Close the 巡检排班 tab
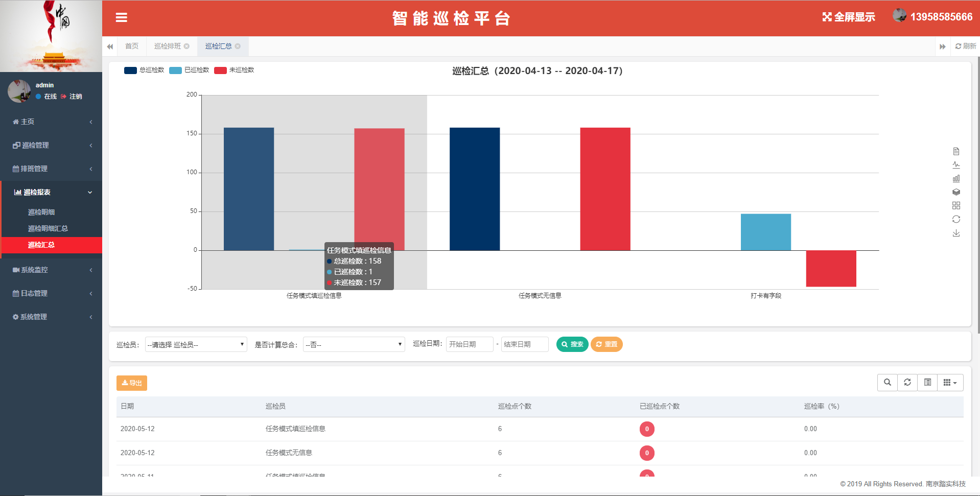Viewport: 980px width, 496px height. (187, 46)
